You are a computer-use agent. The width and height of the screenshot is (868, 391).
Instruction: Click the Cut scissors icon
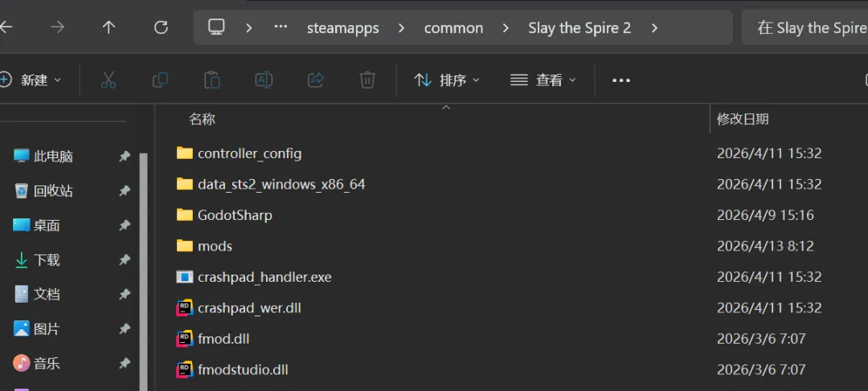108,80
